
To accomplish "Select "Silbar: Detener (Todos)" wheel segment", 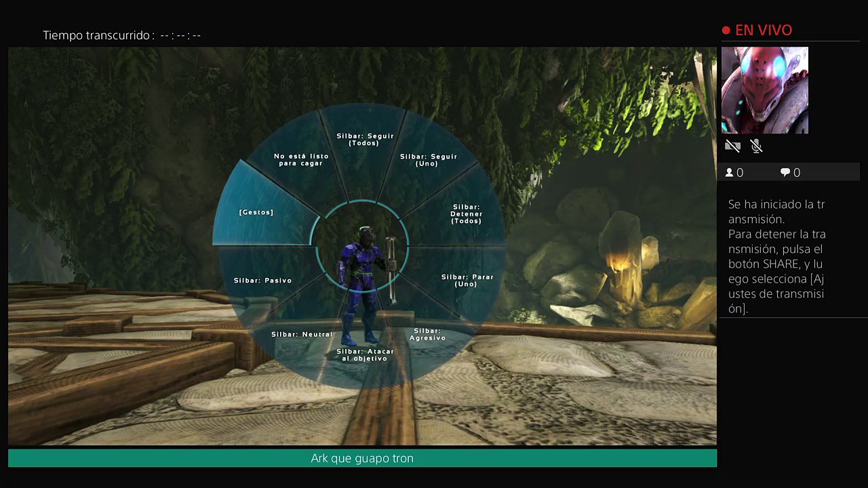I will pyautogui.click(x=467, y=213).
